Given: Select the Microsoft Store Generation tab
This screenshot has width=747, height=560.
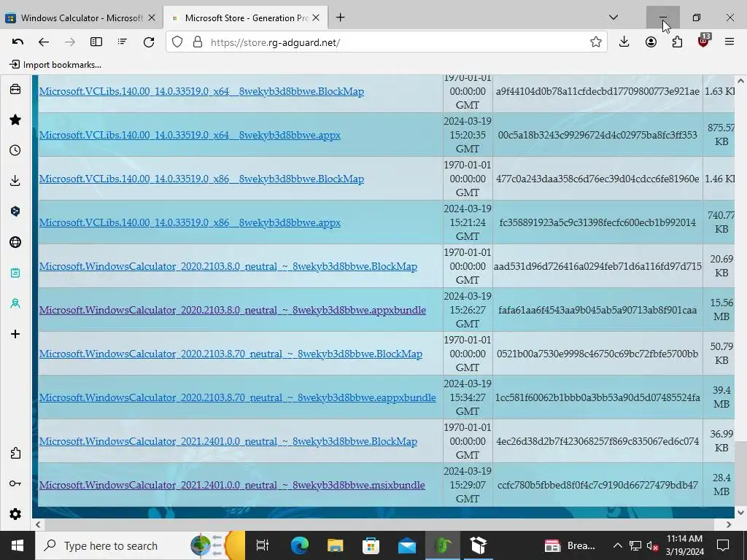Looking at the screenshot, I should [x=245, y=17].
